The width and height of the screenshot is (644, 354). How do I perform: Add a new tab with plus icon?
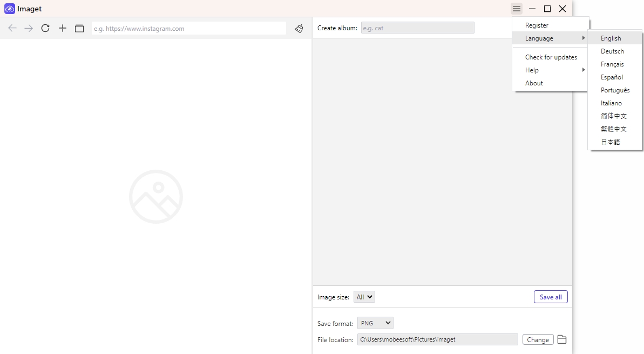[63, 28]
